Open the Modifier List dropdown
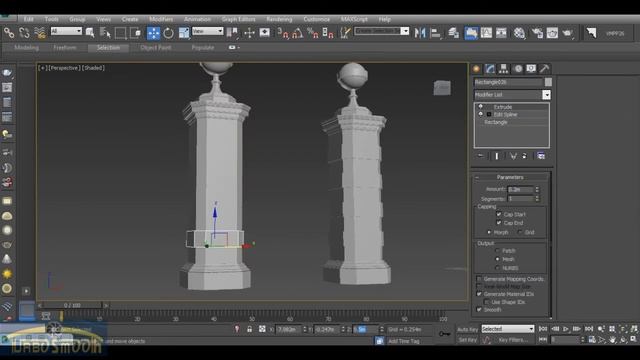 tap(546, 95)
